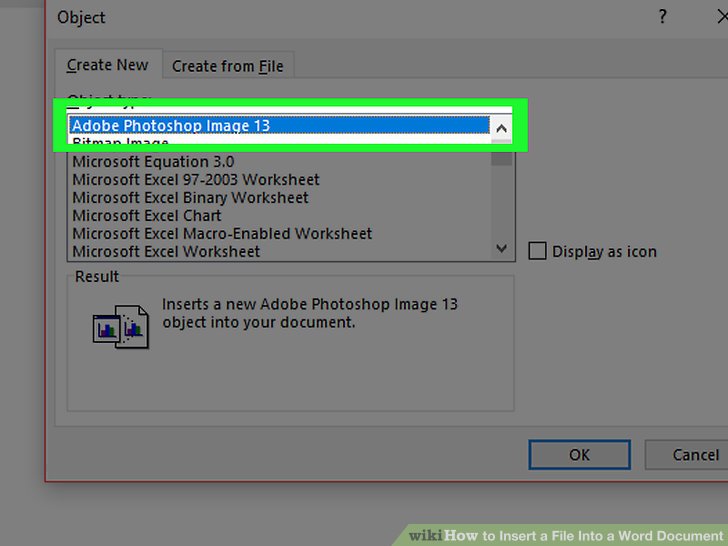Select Adobe Photoshop Image 13 in list
Image resolution: width=728 pixels, height=546 pixels.
[x=279, y=125]
